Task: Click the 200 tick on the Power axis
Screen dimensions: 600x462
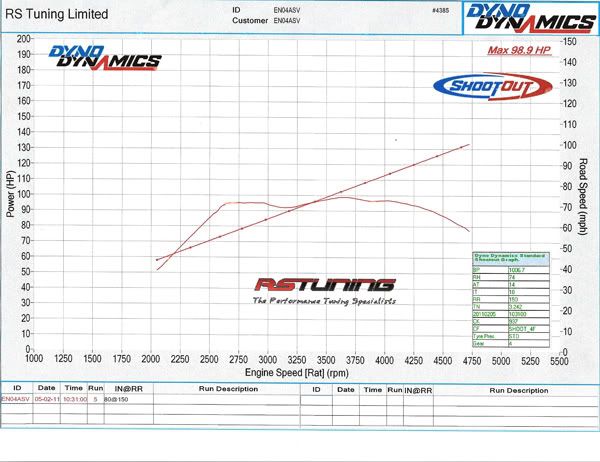Action: coord(23,39)
